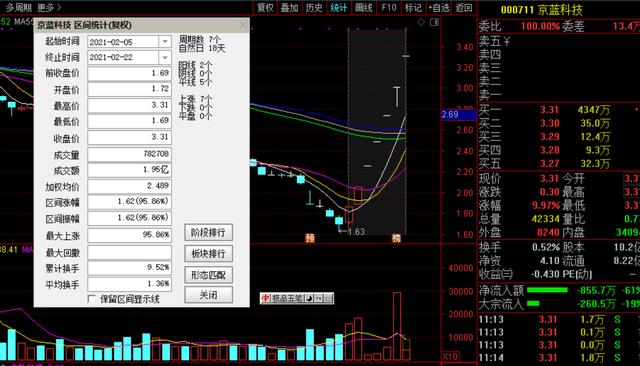Click the diamond icon atop chart
Screen dimensions: 640x366
click(x=421, y=22)
